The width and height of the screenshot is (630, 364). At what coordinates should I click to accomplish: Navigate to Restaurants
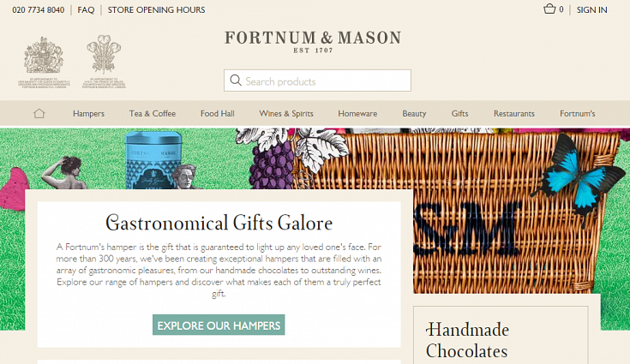[x=514, y=114]
